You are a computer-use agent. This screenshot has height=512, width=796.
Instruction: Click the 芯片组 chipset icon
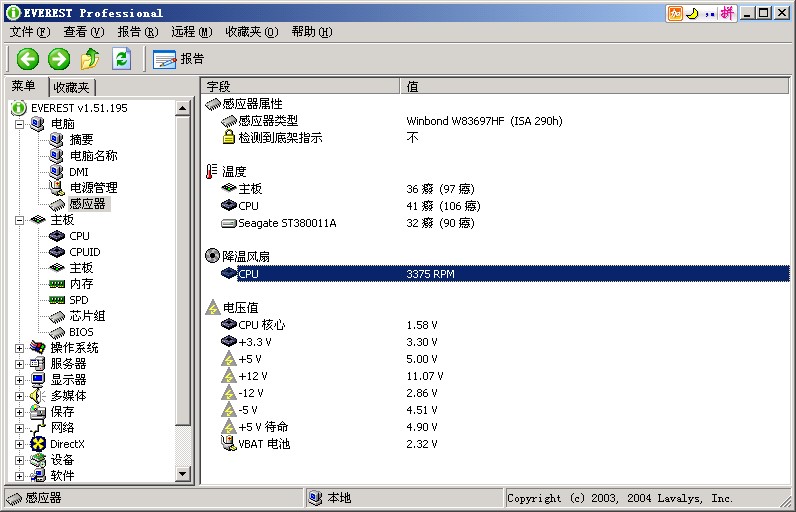(57, 317)
